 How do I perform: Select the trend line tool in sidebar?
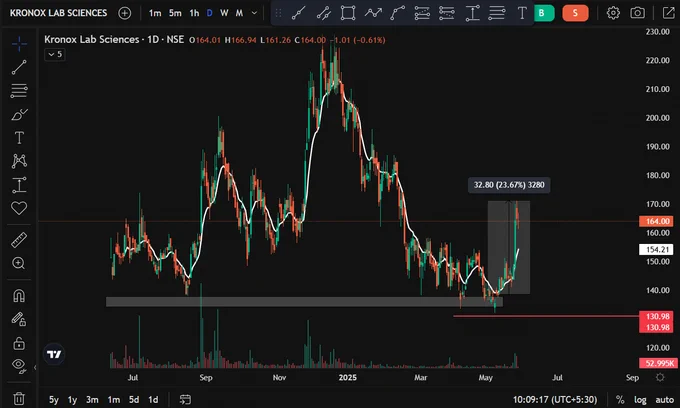coord(19,67)
